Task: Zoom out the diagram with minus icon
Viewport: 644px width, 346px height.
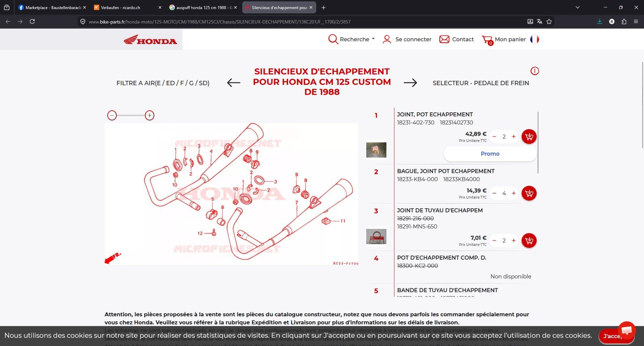Action: point(112,115)
